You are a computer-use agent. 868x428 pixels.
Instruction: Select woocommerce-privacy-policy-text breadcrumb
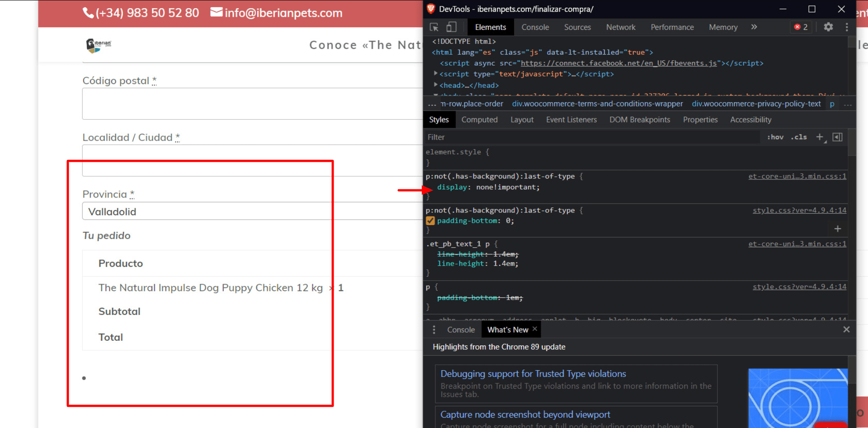(756, 104)
